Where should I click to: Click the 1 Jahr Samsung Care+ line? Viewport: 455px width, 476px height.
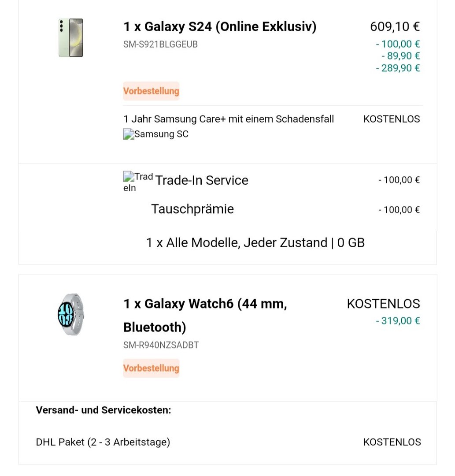pos(229,119)
